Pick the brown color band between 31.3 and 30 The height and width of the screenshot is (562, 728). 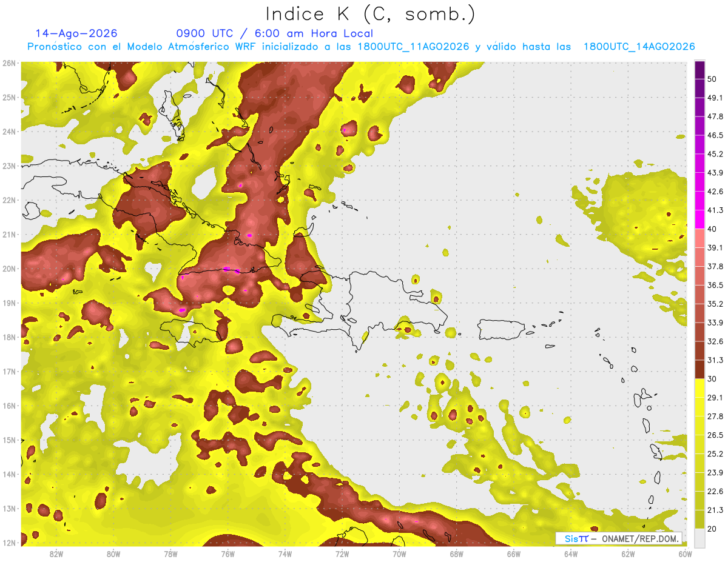pos(699,370)
